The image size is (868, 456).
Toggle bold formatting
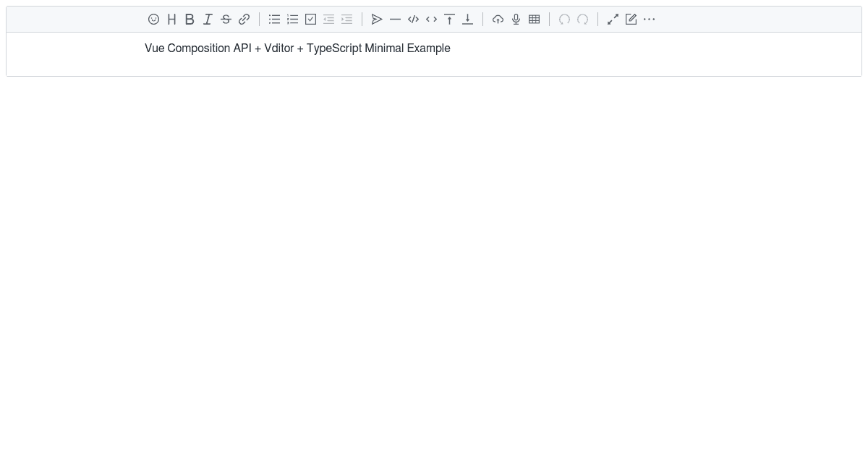[190, 20]
